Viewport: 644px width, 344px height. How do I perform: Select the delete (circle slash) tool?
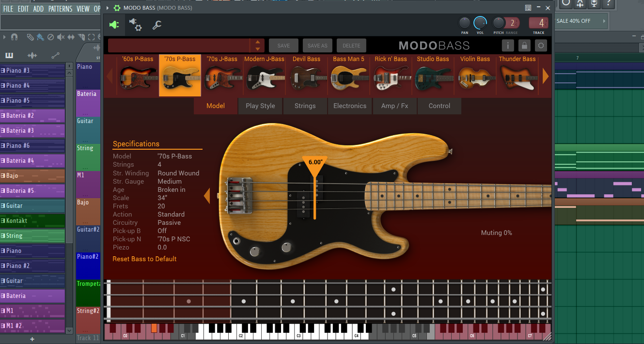coord(50,37)
